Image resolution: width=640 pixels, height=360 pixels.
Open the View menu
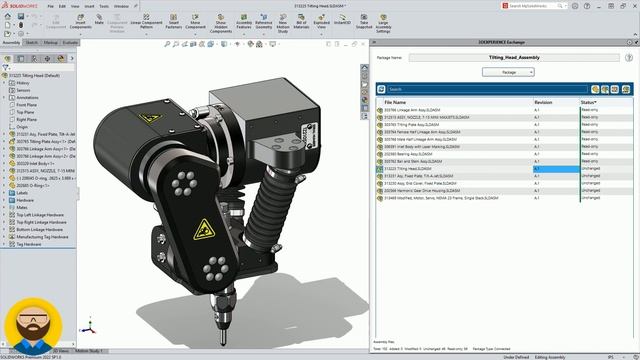pos(75,6)
